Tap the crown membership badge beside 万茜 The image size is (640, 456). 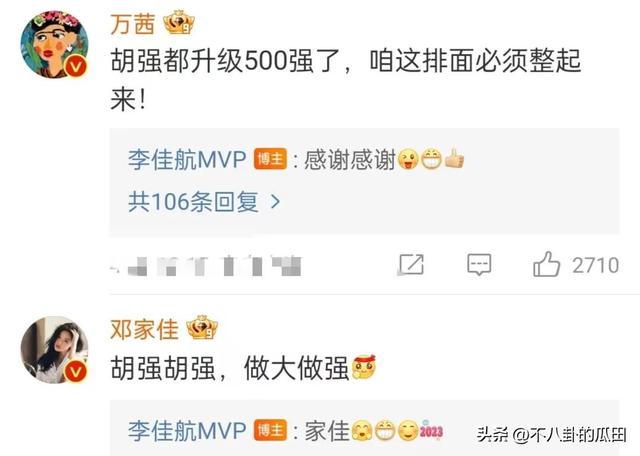179,23
